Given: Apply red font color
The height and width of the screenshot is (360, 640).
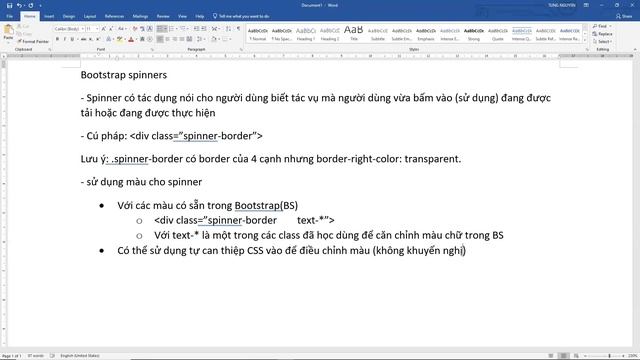Looking at the screenshot, I should pyautogui.click(x=131, y=39).
